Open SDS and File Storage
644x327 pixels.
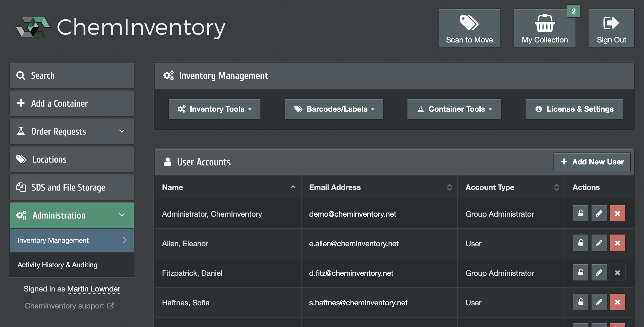point(72,187)
